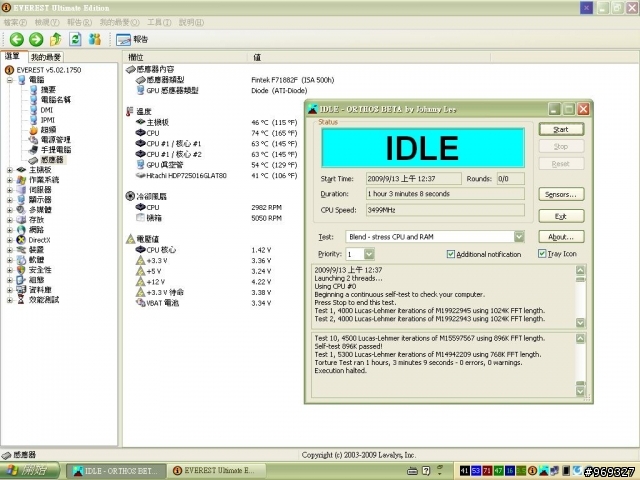Select the 電腦名稱 item in tree
Viewport: 640px width, 480px height.
pyautogui.click(x=56, y=100)
